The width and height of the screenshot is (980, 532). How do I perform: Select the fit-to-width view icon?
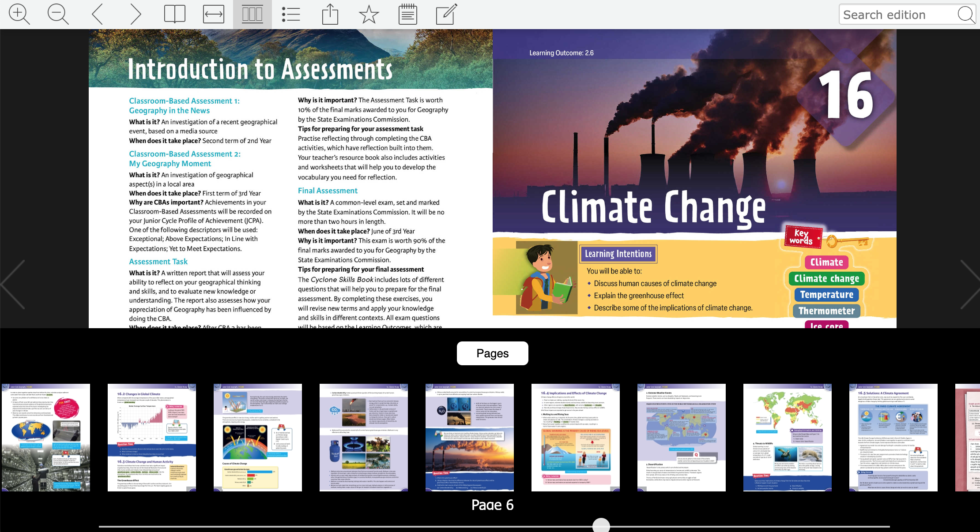point(214,15)
